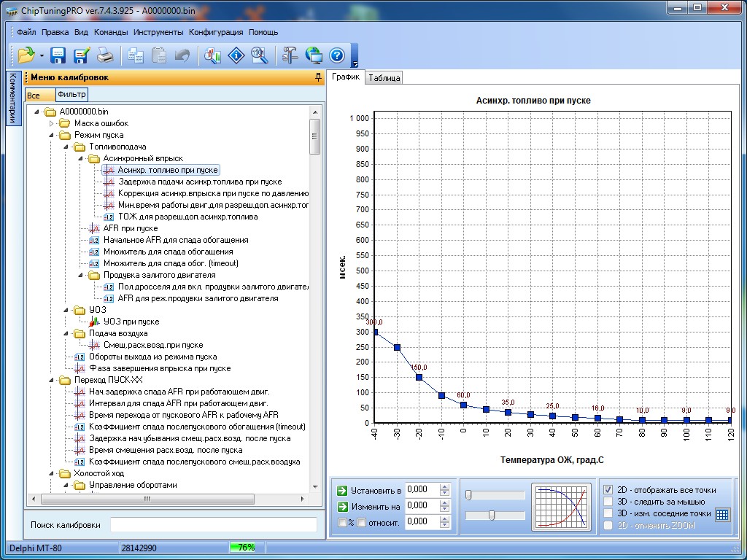This screenshot has height=560, width=747.
Task: Click the globe and monitor icon
Action: [314, 55]
